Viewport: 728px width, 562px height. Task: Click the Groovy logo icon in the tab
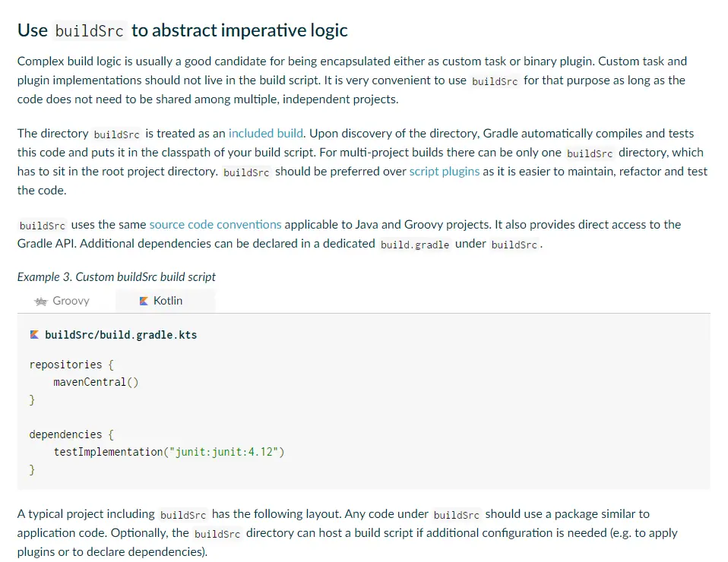(x=41, y=302)
